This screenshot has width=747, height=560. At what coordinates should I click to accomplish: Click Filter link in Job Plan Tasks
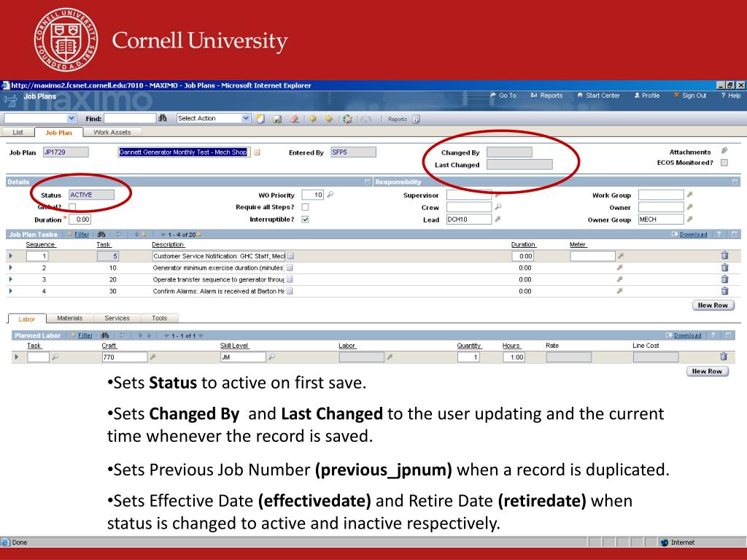click(x=82, y=234)
